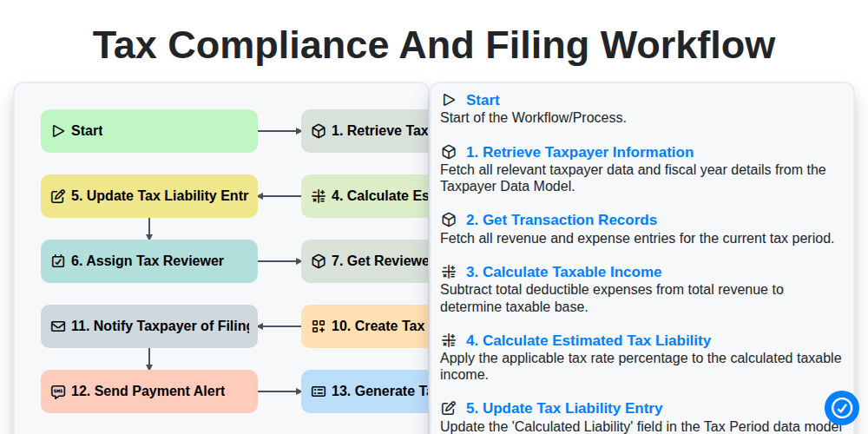Click the description starting 'Fetch all relevant taxpayer data'

pyautogui.click(x=633, y=178)
